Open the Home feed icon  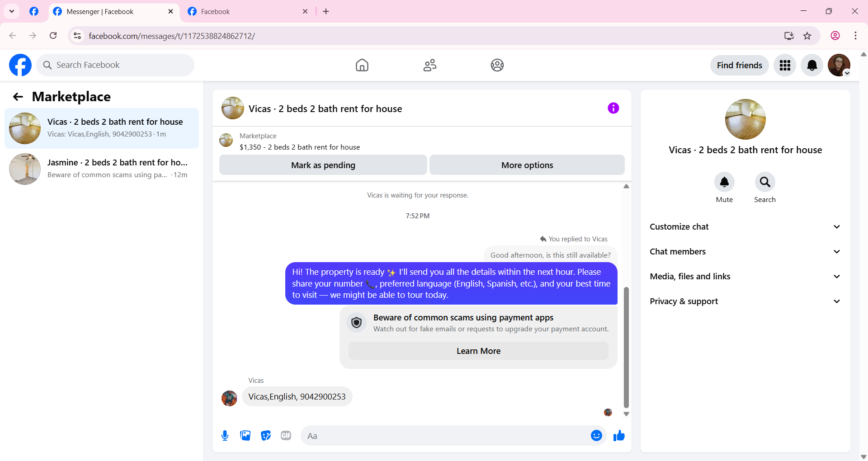(362, 65)
